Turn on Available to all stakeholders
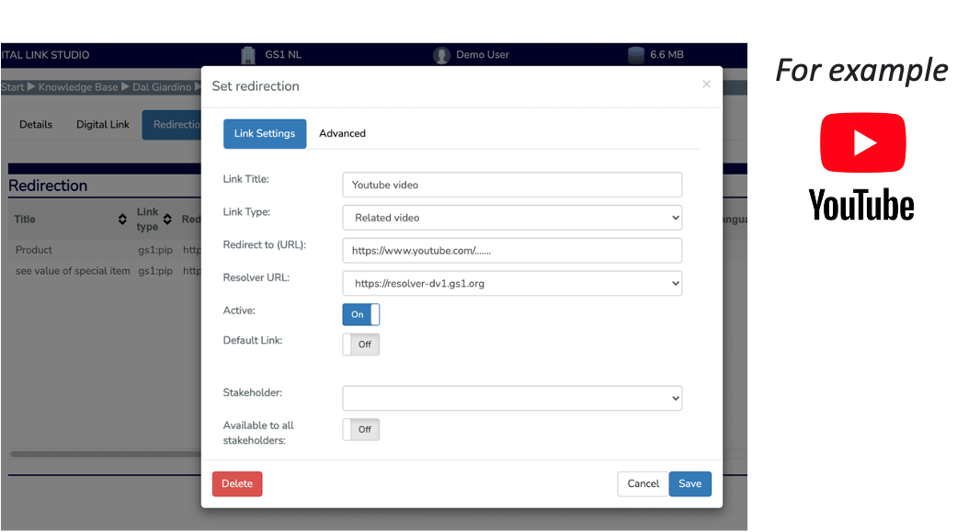This screenshot has height=532, width=980. click(x=360, y=430)
